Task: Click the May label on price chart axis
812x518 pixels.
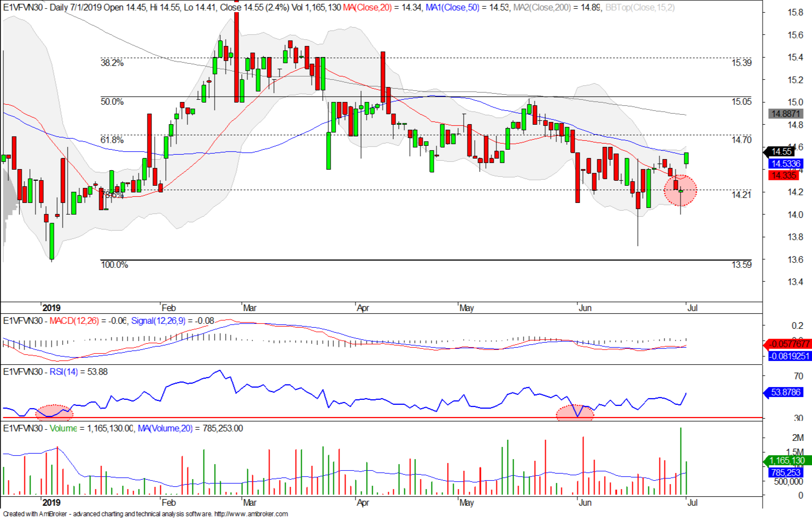Action: [x=466, y=308]
